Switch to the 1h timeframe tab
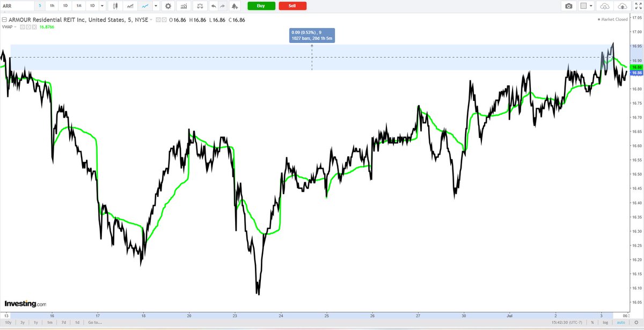Viewport: 644px width, 330px height. click(52, 5)
